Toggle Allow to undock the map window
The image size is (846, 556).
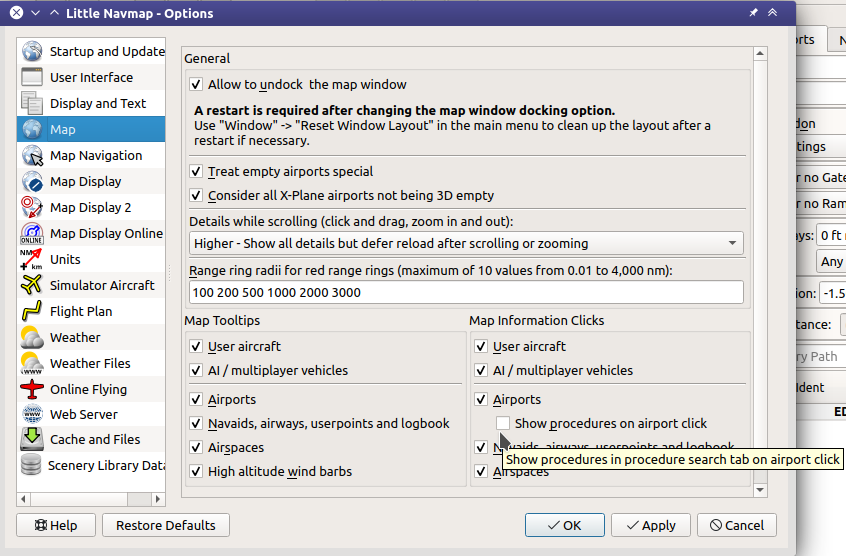click(x=196, y=85)
